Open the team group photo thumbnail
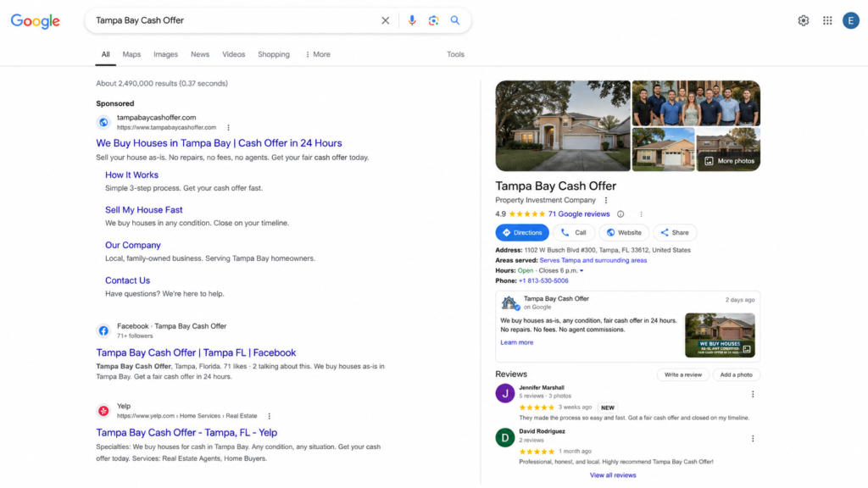868x488 pixels. [x=697, y=103]
